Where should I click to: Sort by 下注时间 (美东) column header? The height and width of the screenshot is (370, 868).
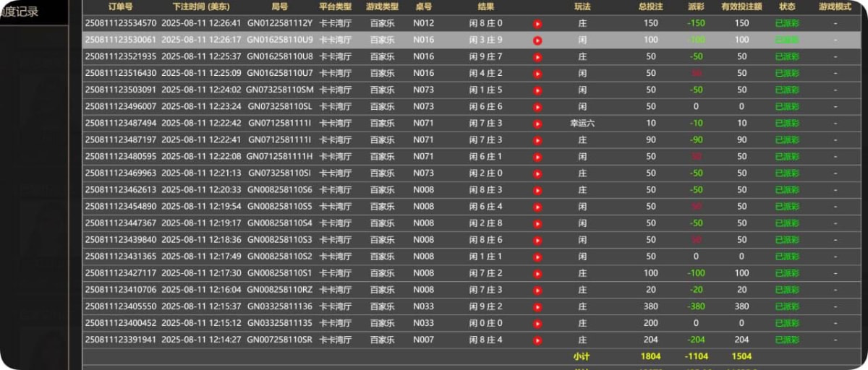(x=201, y=7)
